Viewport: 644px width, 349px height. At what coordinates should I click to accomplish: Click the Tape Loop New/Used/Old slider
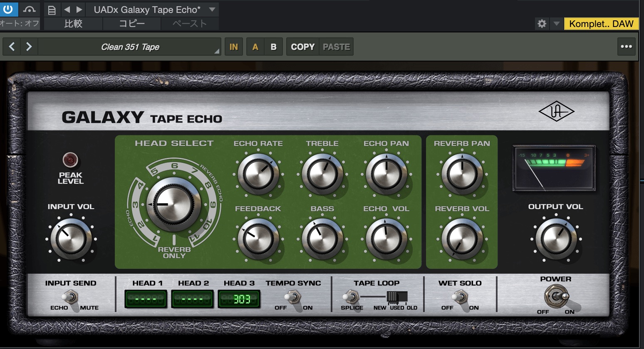[396, 297]
